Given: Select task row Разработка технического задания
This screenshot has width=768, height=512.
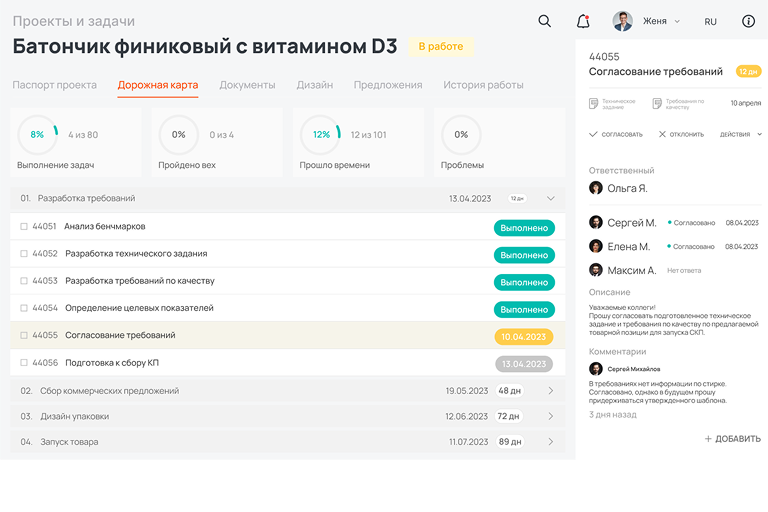Looking at the screenshot, I should (x=136, y=254).
